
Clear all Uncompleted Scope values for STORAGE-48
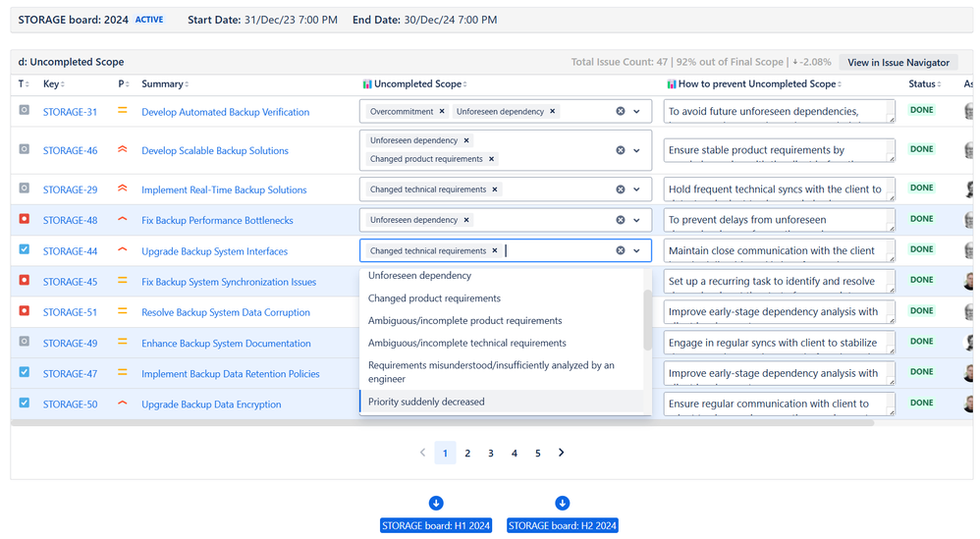[620, 220]
